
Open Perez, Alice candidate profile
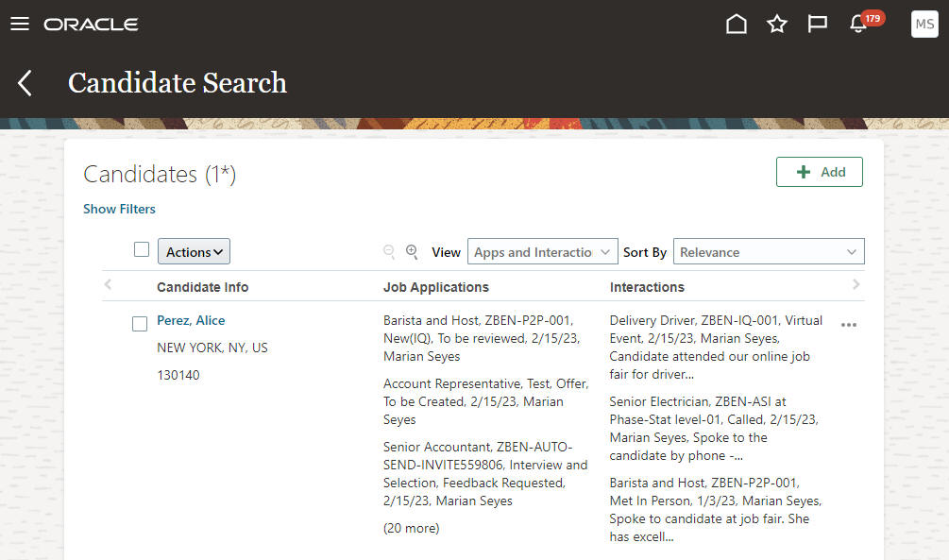[x=191, y=320]
